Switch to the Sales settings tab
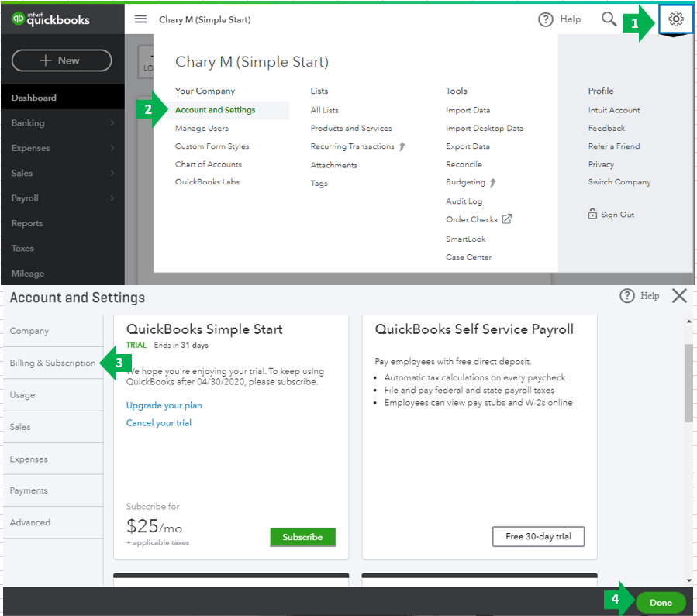This screenshot has height=616, width=697. pyautogui.click(x=53, y=427)
